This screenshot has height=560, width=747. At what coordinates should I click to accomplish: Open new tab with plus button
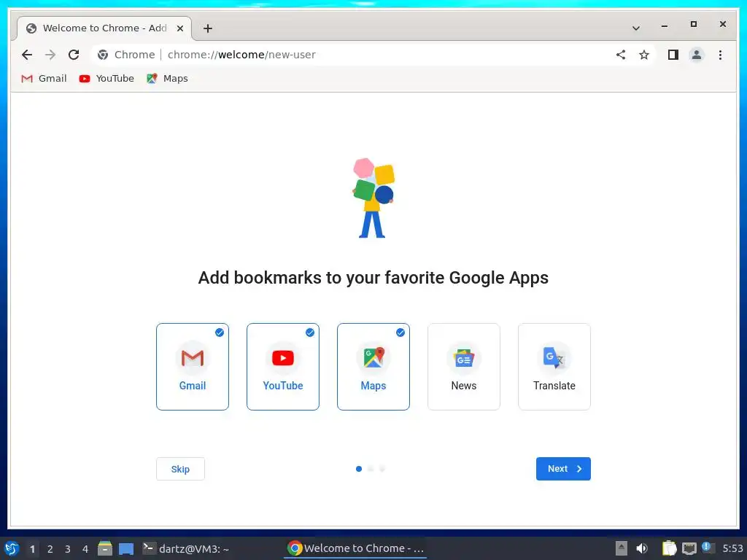pyautogui.click(x=208, y=28)
